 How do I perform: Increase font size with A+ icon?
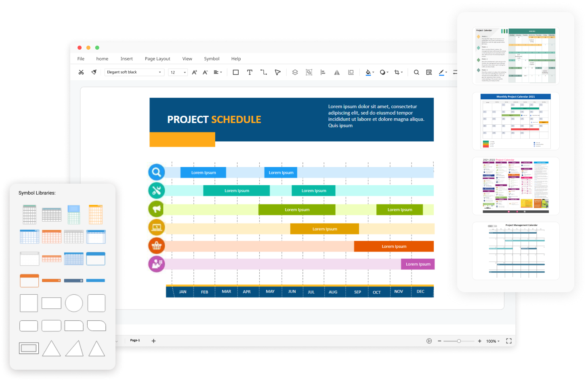[x=194, y=72]
